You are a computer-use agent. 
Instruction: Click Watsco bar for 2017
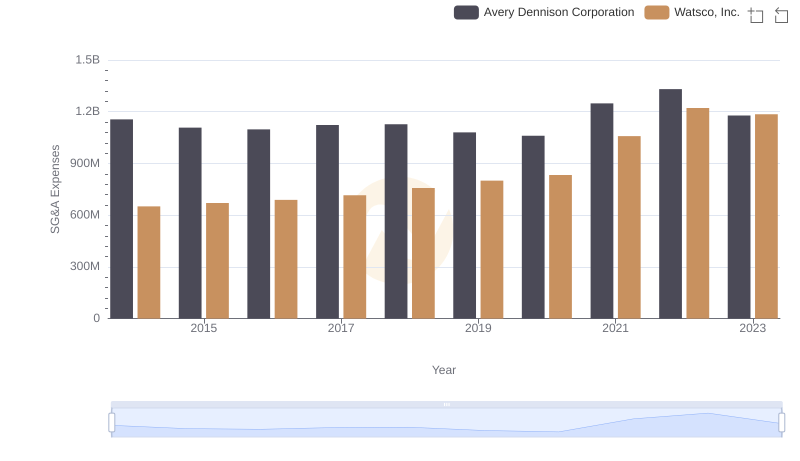click(x=355, y=257)
